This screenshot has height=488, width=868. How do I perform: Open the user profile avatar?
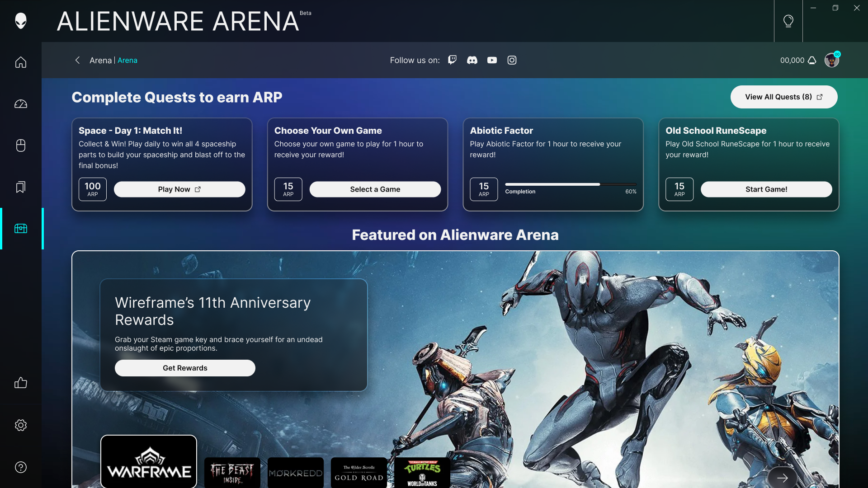(x=831, y=60)
